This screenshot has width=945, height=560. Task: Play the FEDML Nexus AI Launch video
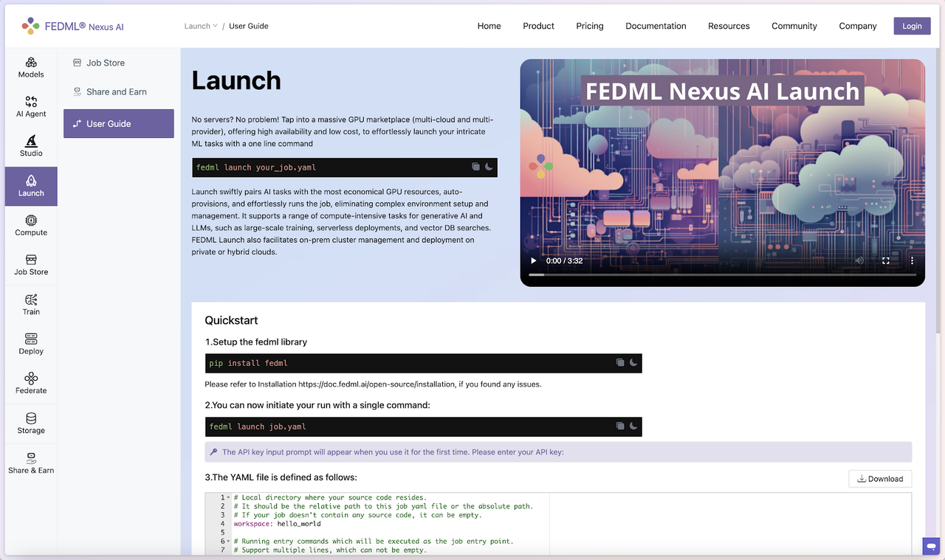point(534,260)
